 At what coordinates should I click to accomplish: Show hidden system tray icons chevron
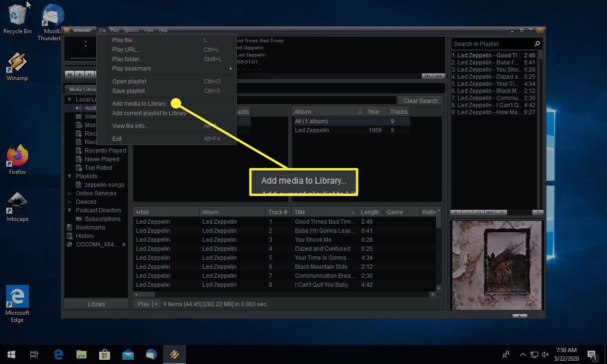pos(523,354)
